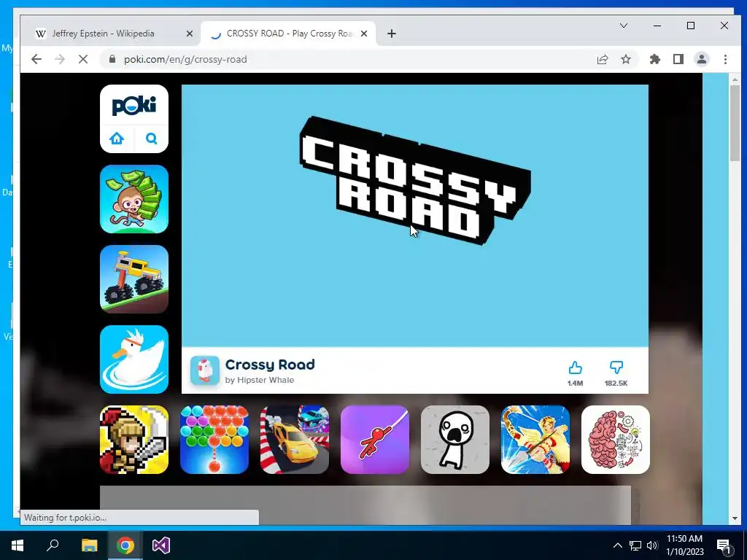Open the winged archer game thumbnail
The width and height of the screenshot is (747, 560).
click(535, 440)
